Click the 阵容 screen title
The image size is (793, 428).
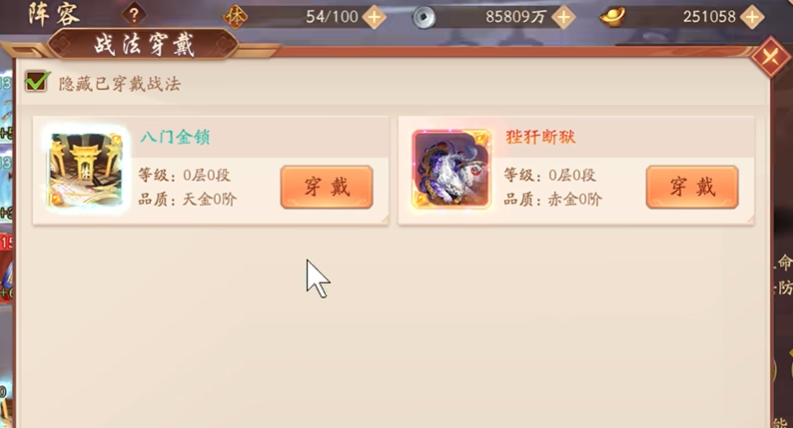click(x=54, y=14)
